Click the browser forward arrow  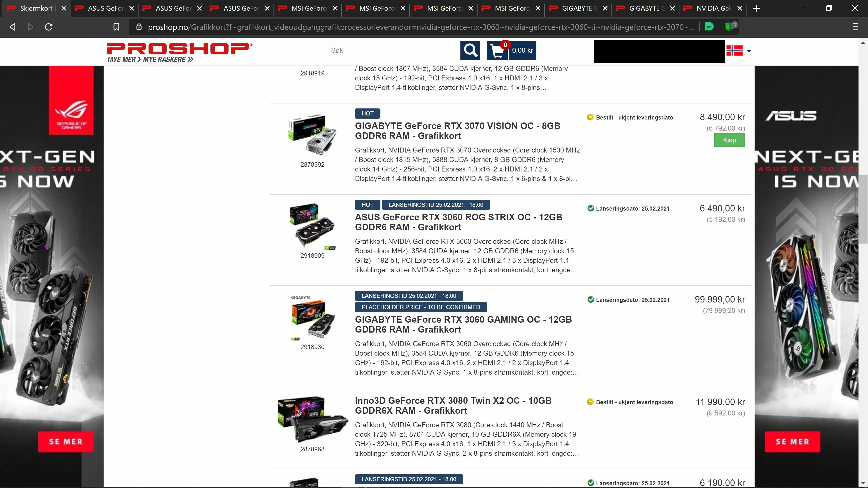(30, 27)
